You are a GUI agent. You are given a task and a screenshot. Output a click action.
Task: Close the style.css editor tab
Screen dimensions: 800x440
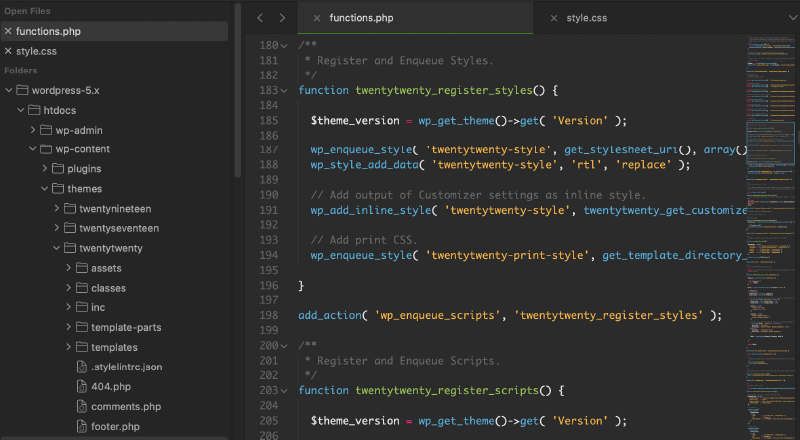(x=554, y=18)
